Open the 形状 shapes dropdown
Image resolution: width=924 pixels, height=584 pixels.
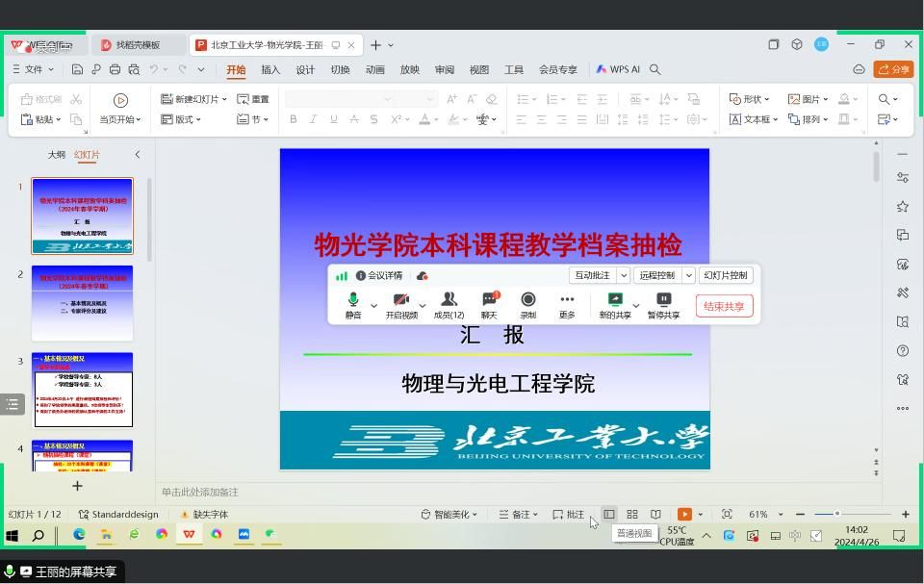[x=750, y=99]
